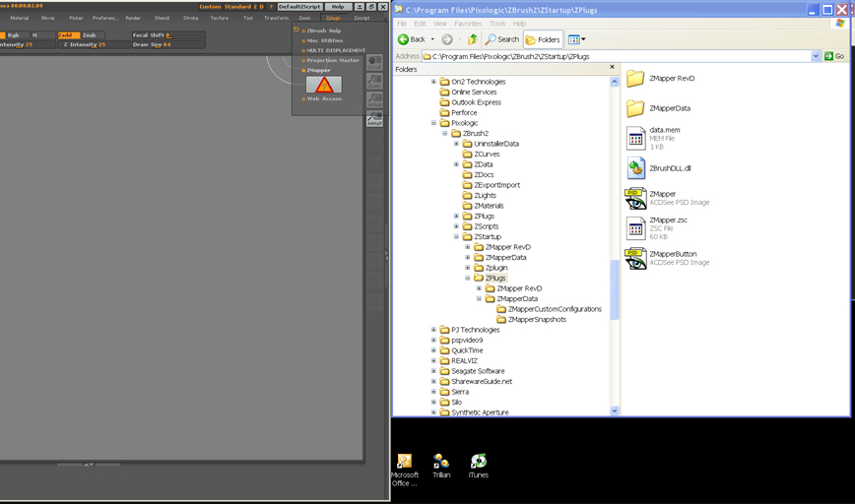Screen dimensions: 855x504
Task: Select the data.mem file
Action: [x=653, y=139]
